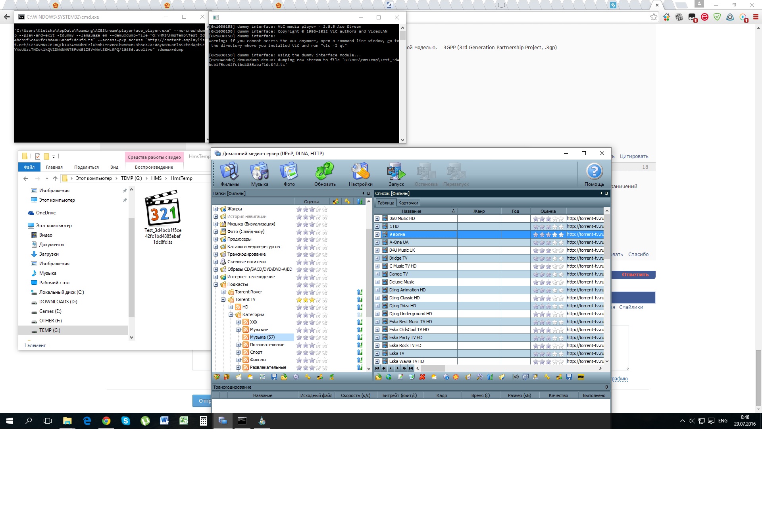
Task: Select the Музыка (57) category
Action: pos(262,337)
